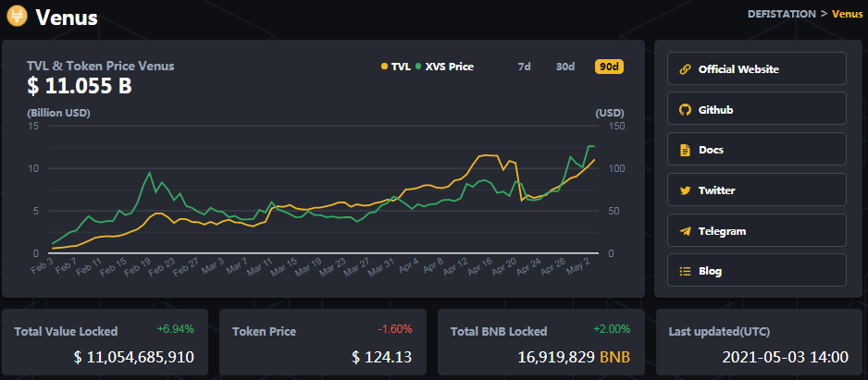Open the Github link button
The width and height of the screenshot is (868, 380).
click(x=757, y=108)
